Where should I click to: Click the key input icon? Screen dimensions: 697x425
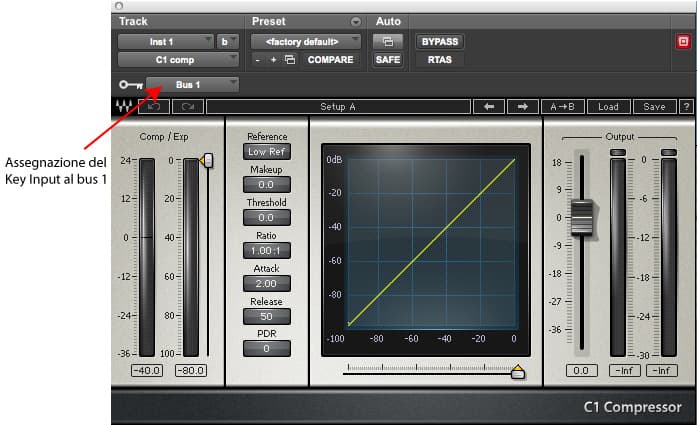(x=131, y=84)
